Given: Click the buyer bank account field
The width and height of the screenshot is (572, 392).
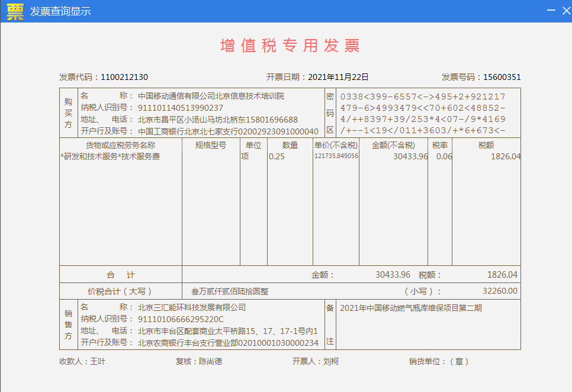Looking at the screenshot, I should 228,131.
